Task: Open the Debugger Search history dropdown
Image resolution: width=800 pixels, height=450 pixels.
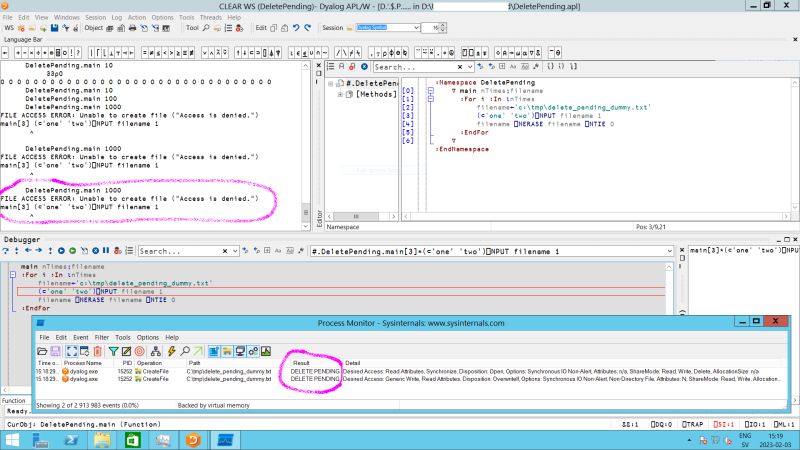Action: click(235, 251)
